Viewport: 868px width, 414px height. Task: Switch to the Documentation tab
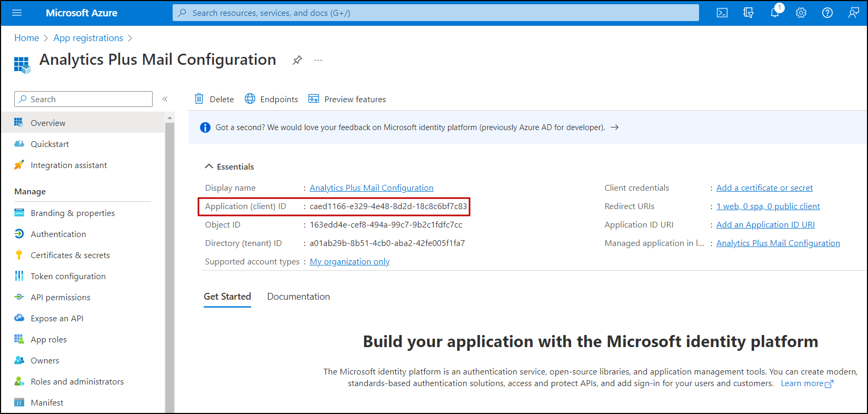pyautogui.click(x=298, y=297)
